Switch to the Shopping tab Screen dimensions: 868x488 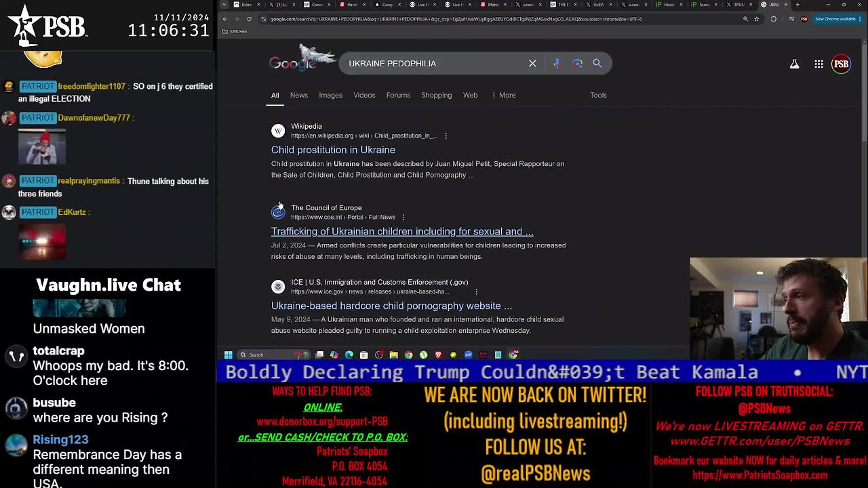coord(436,95)
